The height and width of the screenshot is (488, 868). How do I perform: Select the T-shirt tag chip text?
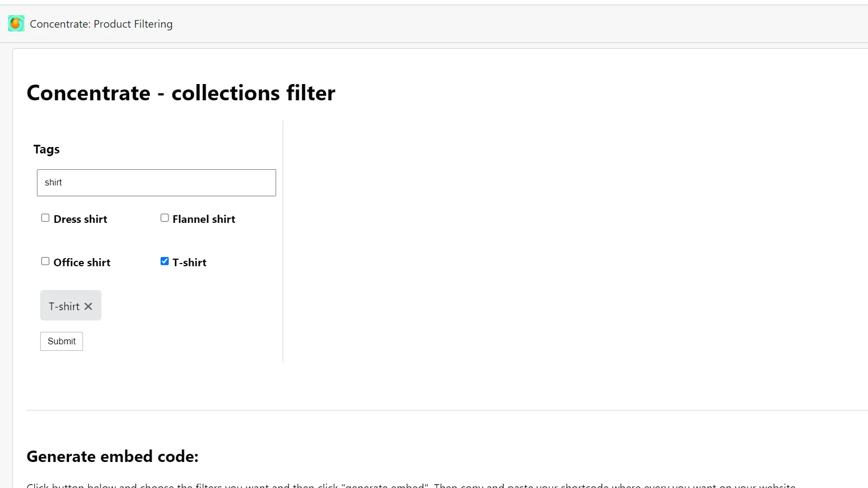[64, 306]
